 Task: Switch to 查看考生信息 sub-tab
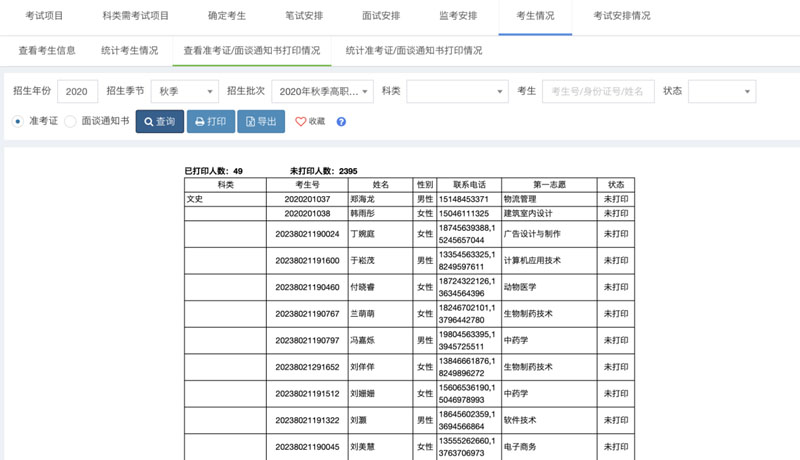tap(47, 50)
